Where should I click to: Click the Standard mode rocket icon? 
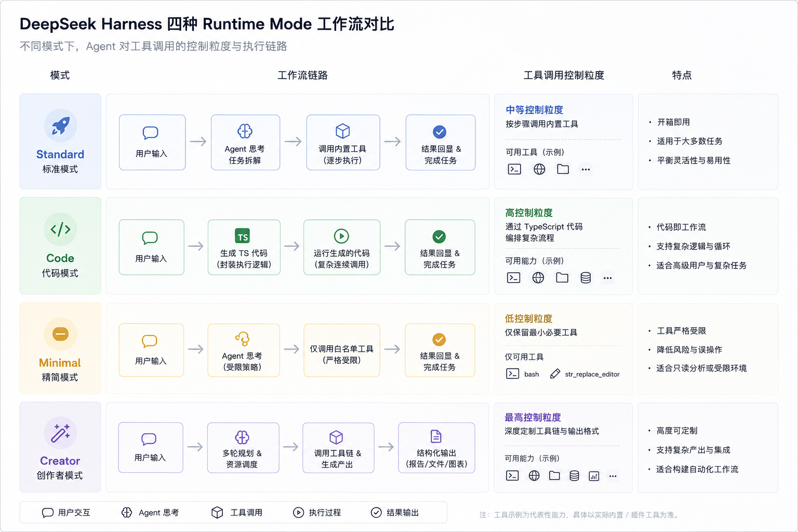tap(60, 125)
